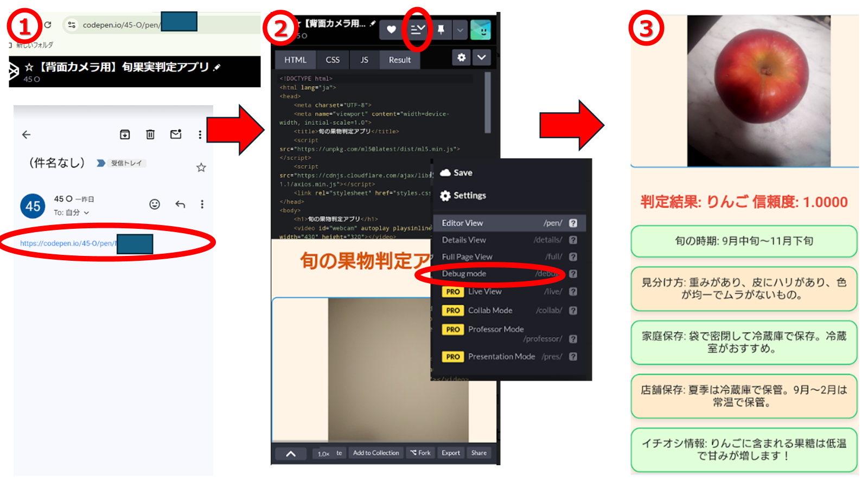Open help icon for Debug mode
The image size is (868, 488).
pos(573,274)
